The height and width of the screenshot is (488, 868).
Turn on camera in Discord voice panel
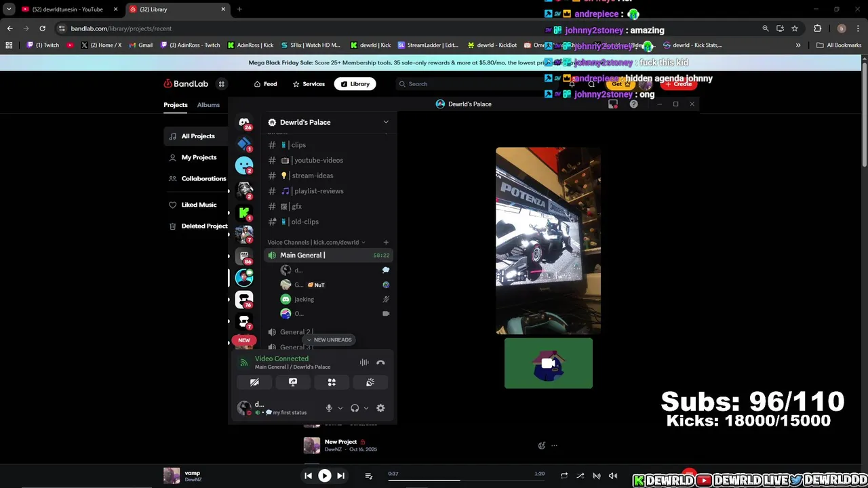tap(254, 382)
